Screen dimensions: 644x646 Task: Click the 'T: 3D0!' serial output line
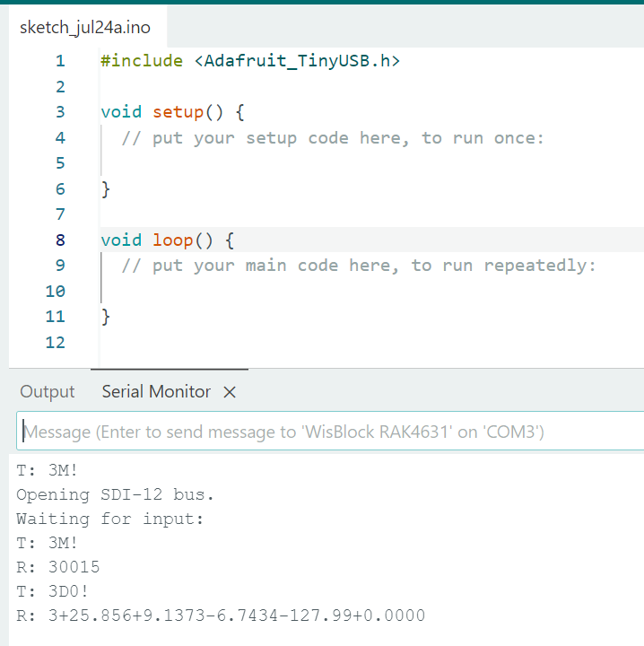[x=53, y=591]
